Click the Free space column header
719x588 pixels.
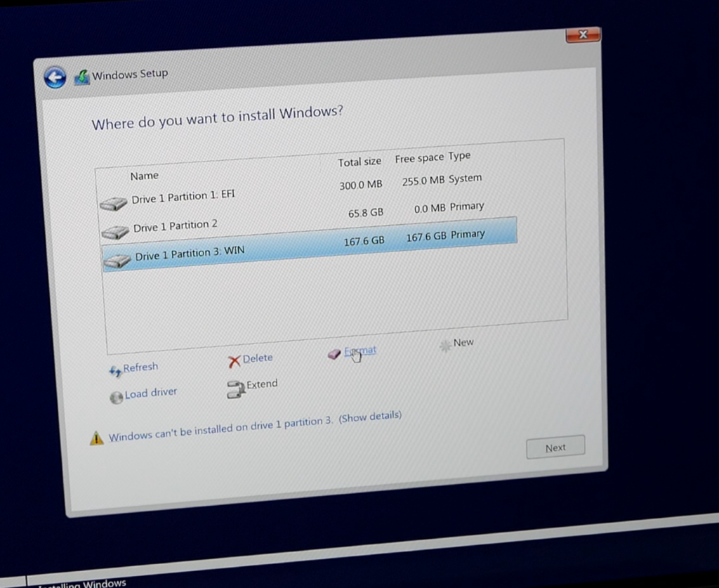click(x=420, y=159)
